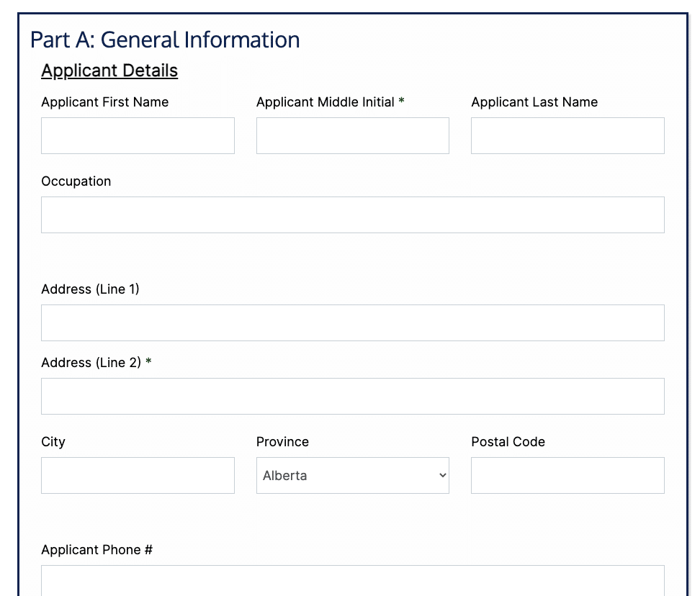Click the Part A: General Information heading
700x596 pixels.
(165, 40)
